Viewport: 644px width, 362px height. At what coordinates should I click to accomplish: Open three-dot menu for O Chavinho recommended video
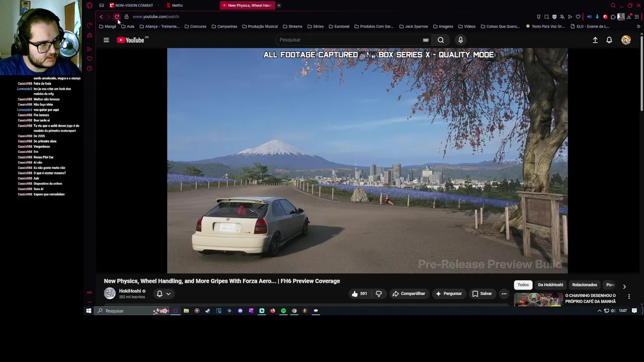[x=629, y=297]
